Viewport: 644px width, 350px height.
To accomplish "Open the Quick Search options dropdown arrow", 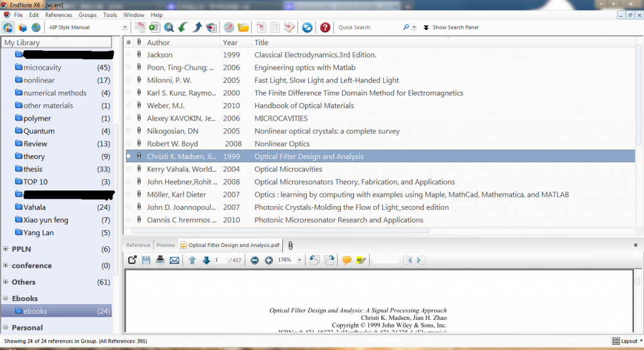I will click(414, 28).
